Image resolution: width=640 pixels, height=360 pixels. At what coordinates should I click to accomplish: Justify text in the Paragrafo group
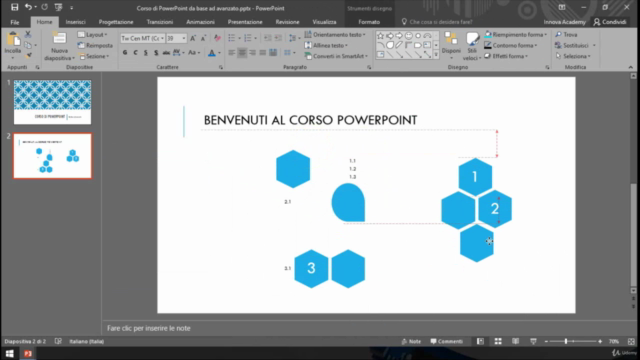coord(262,53)
